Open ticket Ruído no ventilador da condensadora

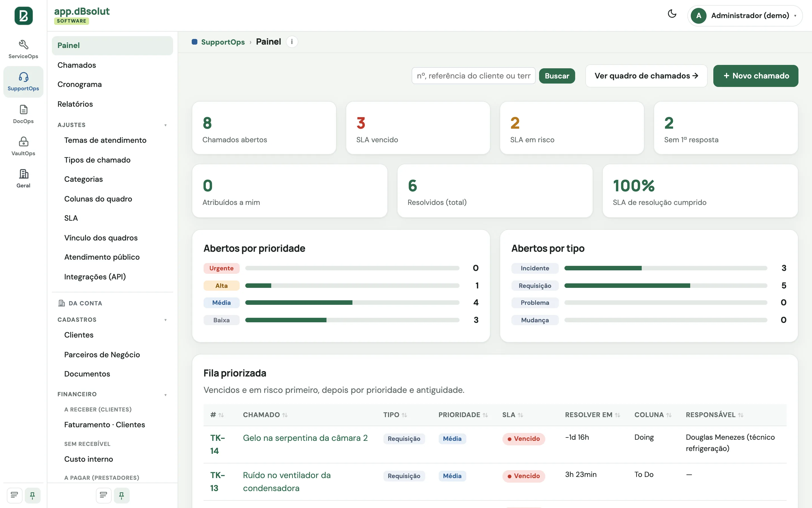point(286,481)
